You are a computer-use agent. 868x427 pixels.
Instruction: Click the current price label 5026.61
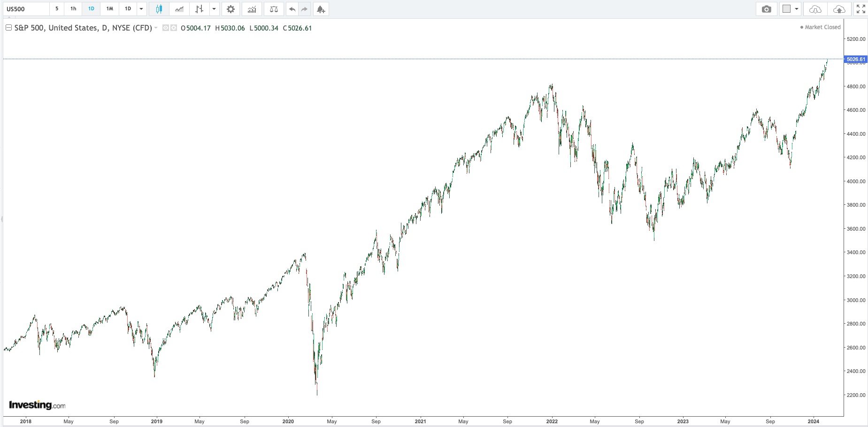tap(855, 59)
